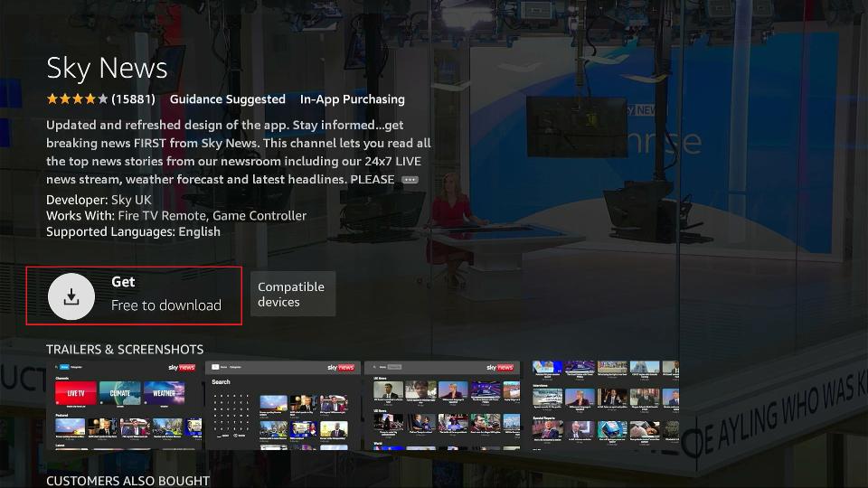Open the star rating with 15881 reviews
Image resolution: width=868 pixels, height=488 pixels.
(x=100, y=99)
